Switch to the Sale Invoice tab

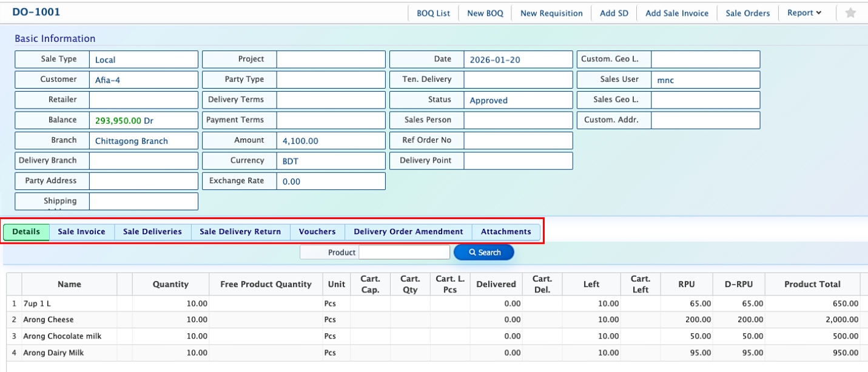pos(81,232)
